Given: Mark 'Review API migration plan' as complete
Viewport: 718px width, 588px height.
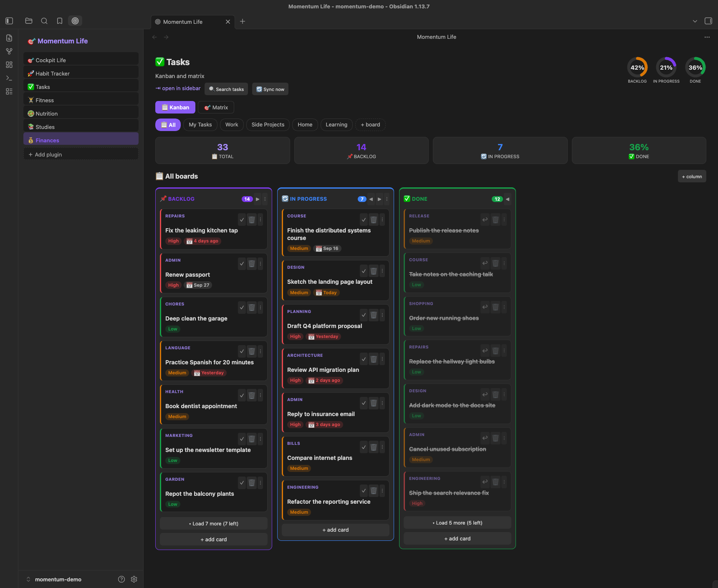Looking at the screenshot, I should (x=364, y=359).
